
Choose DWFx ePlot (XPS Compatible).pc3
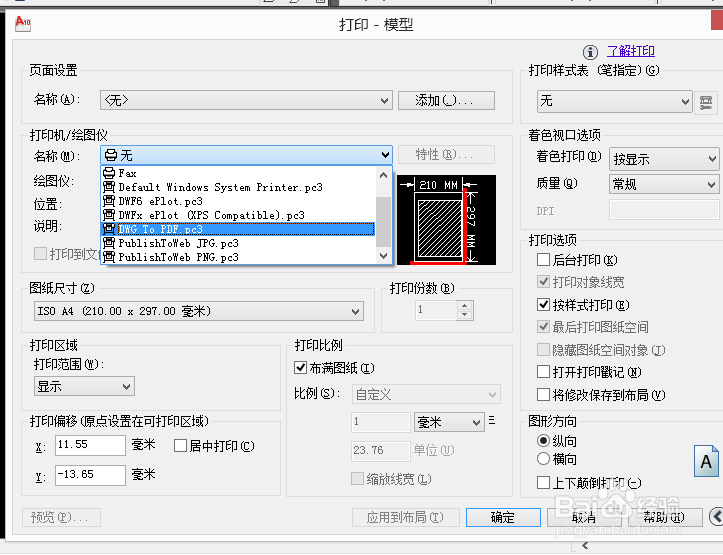click(239, 215)
